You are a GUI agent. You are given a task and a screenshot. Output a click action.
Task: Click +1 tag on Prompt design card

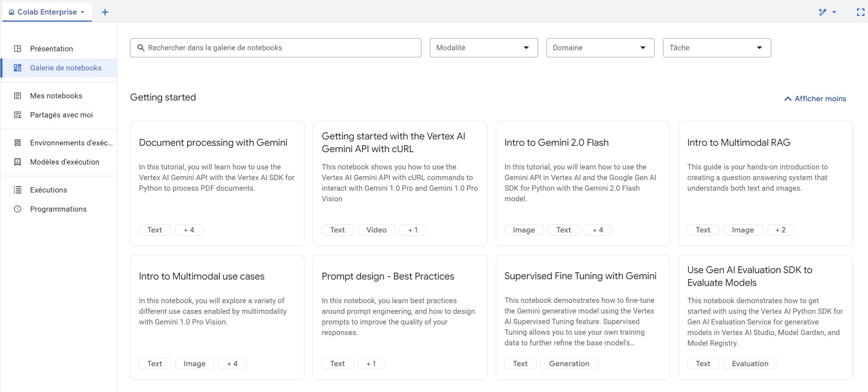coord(371,363)
